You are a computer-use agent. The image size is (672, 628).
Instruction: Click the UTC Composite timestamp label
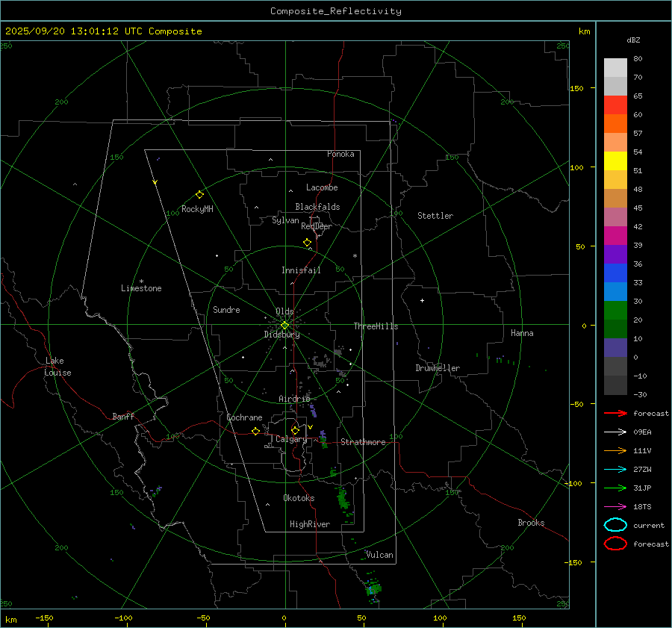pyautogui.click(x=104, y=31)
